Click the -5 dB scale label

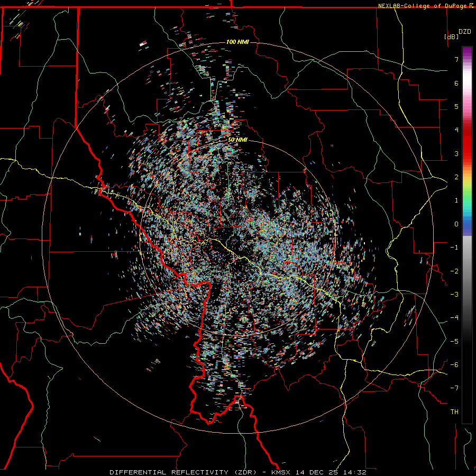454,342
